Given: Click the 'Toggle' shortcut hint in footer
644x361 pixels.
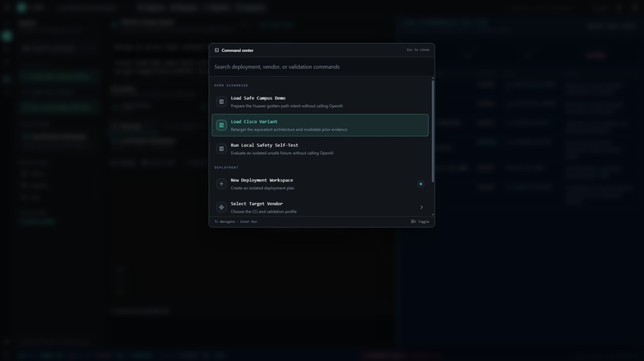Looking at the screenshot, I should [x=419, y=222].
